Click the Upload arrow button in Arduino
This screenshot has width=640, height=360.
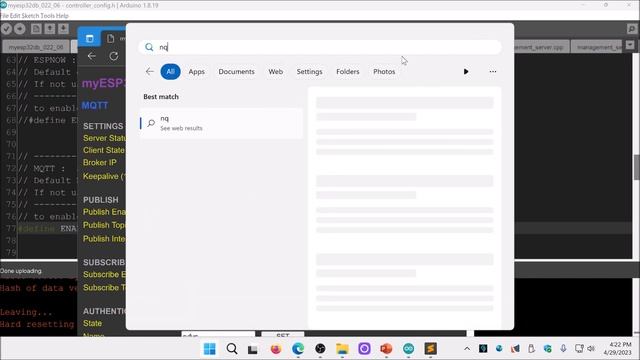tap(20, 29)
